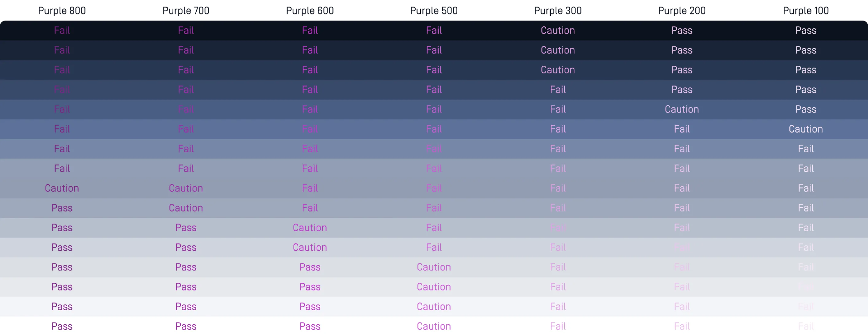
Task: Select the Purple 100 column header
Action: pyautogui.click(x=806, y=10)
